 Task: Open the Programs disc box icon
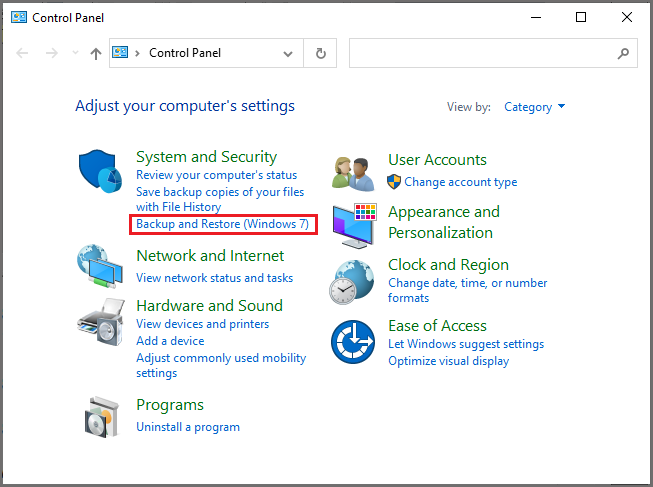pos(101,417)
